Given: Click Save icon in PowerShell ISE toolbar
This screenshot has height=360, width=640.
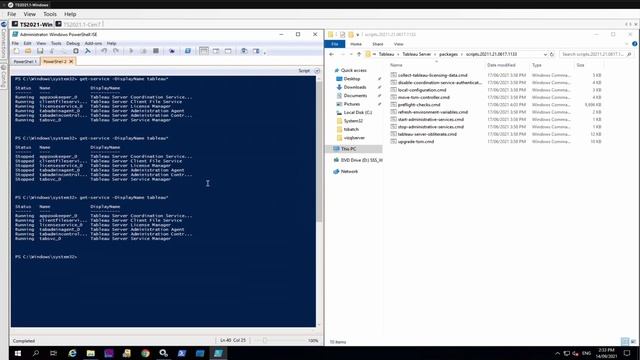Looking at the screenshot, I should (x=40, y=51).
